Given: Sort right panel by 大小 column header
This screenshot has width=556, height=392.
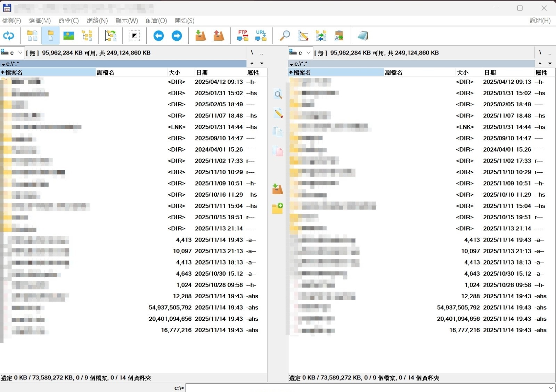Looking at the screenshot, I should pos(462,73).
